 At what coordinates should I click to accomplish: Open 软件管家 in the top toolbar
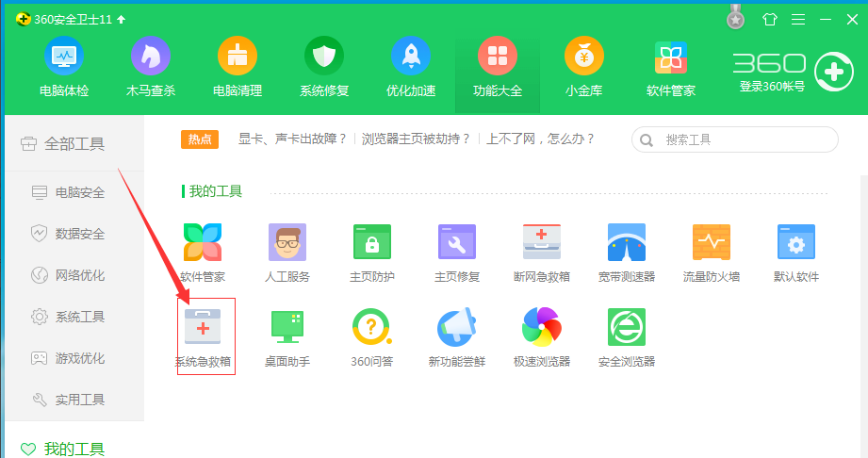(x=671, y=67)
